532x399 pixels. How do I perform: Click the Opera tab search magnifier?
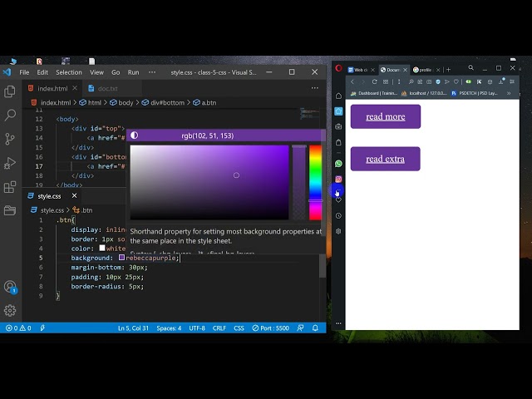pos(471,68)
